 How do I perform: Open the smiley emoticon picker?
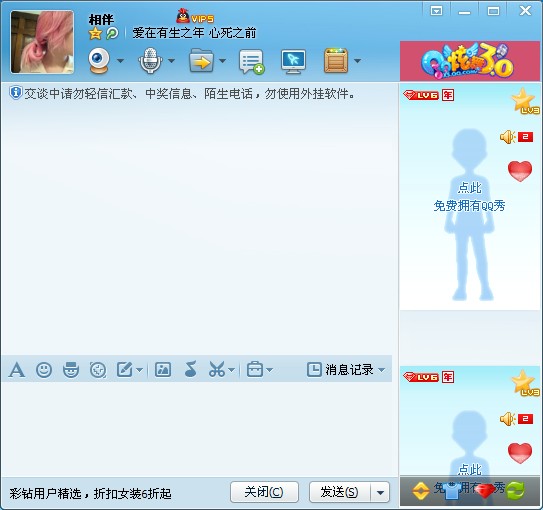pyautogui.click(x=44, y=370)
